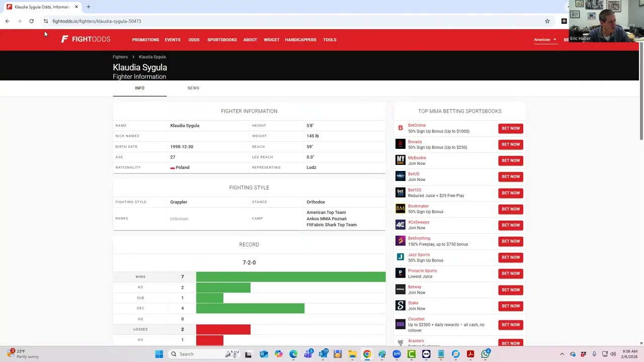
Task: Click the BetUS sportsbook logo
Action: (x=400, y=176)
